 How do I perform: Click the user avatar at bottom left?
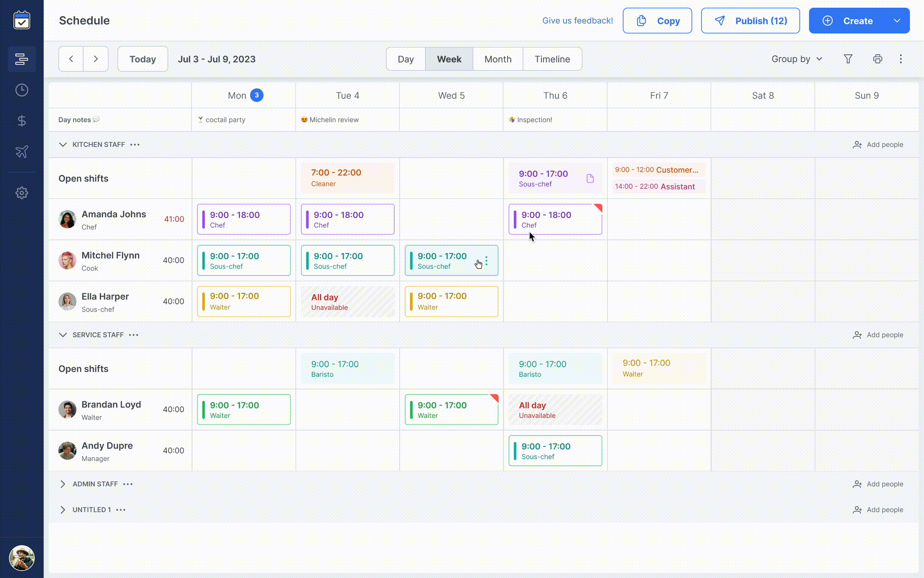click(21, 559)
